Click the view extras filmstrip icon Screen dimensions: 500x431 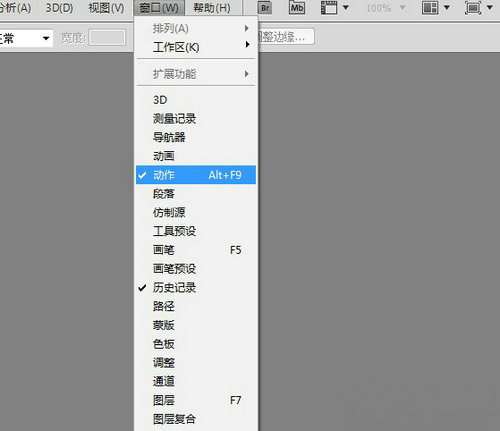329,8
